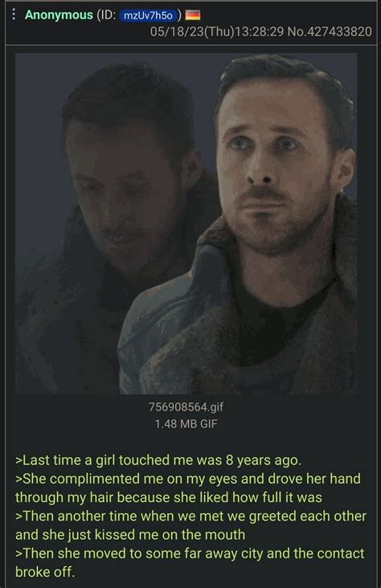Expand the attached GIF thumbnail
Screen dimensions: 381x588
(186, 223)
